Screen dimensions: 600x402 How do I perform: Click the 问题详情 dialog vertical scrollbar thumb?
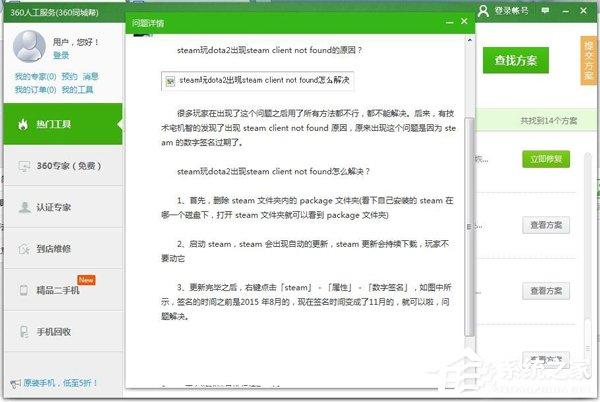click(x=469, y=227)
